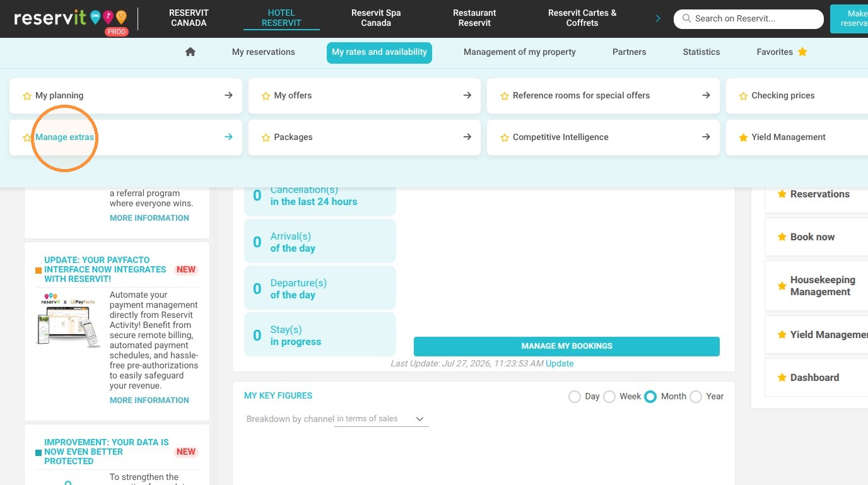
Task: Star My planning as a favorite
Action: (x=27, y=96)
